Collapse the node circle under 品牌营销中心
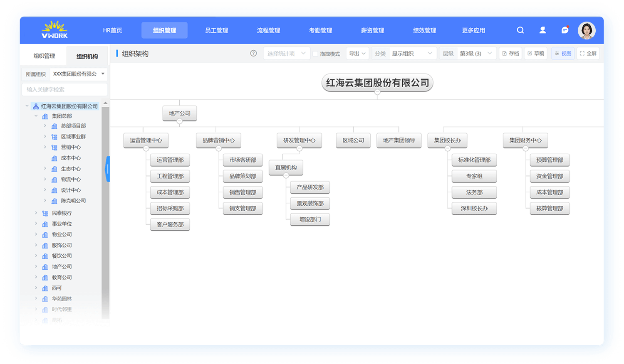Screen dimensions: 624x364 click(x=218, y=148)
